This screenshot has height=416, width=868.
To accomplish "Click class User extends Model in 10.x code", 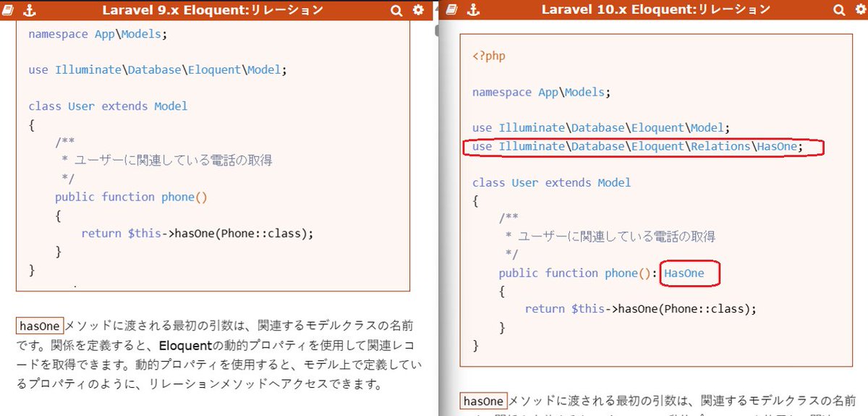I will (x=551, y=183).
